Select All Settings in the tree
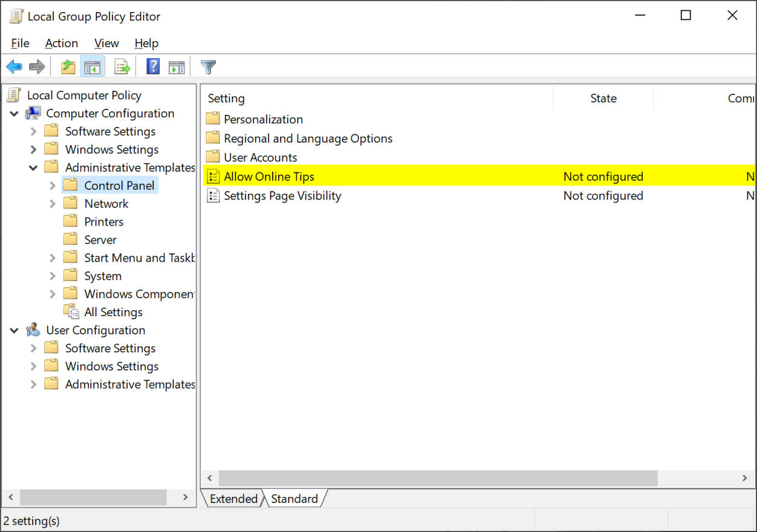 (113, 312)
